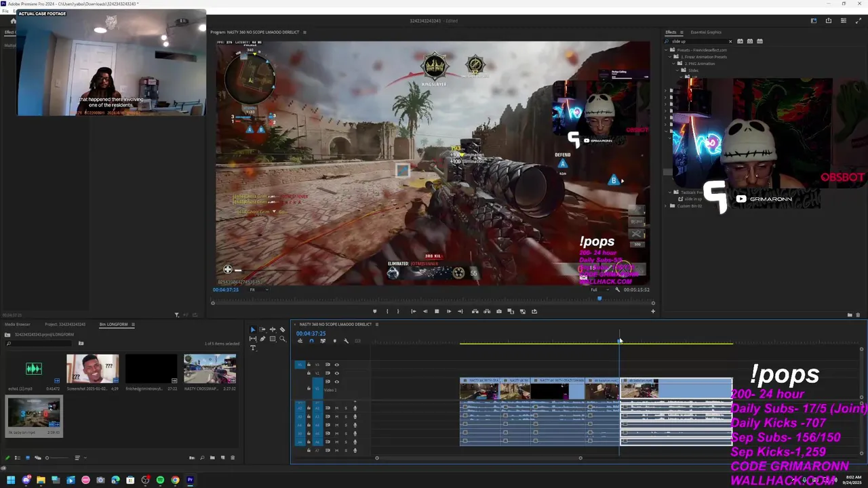Toggle Snap in timeline
Screen dimensions: 868x488
point(311,341)
